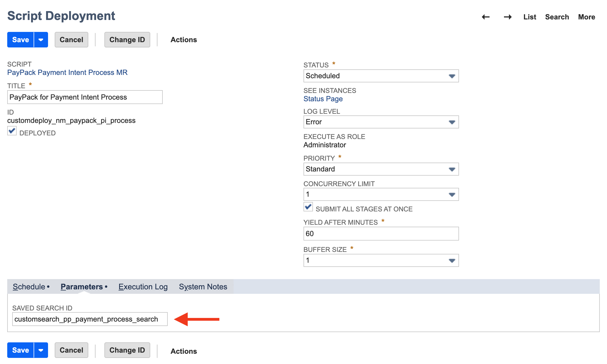Toggle Submit All Stages At Once checkbox

point(308,207)
